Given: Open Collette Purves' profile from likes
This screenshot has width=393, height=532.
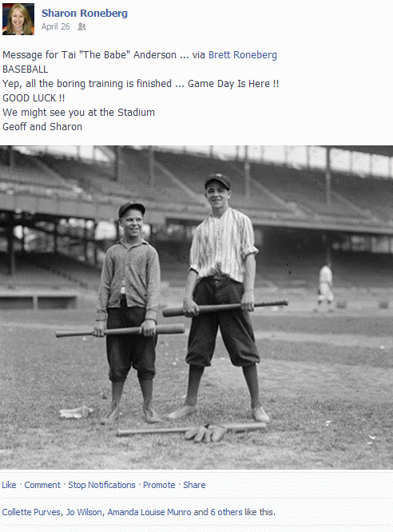Looking at the screenshot, I should point(31,512).
